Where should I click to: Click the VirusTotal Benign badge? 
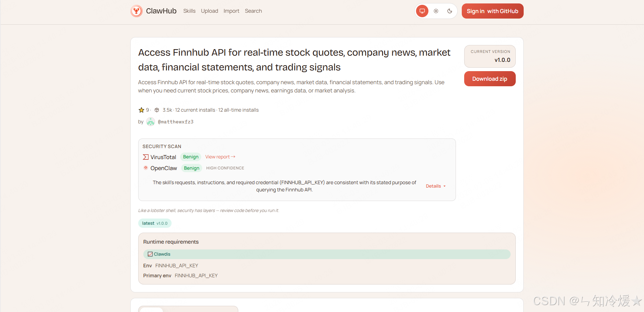pyautogui.click(x=191, y=157)
